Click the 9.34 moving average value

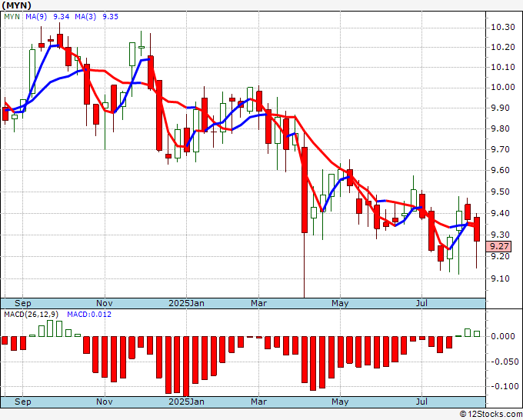[62, 17]
